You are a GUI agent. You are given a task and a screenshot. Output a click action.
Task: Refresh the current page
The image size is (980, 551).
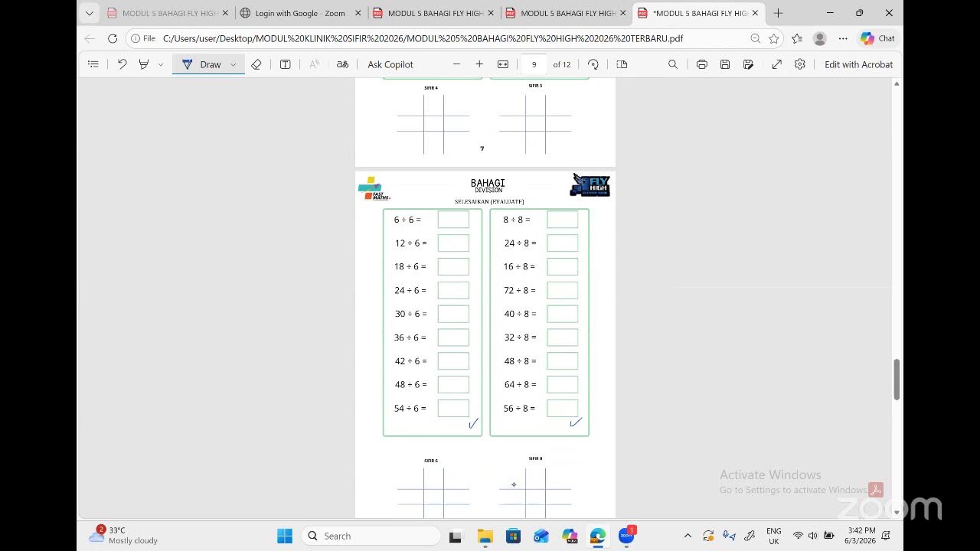click(x=113, y=38)
